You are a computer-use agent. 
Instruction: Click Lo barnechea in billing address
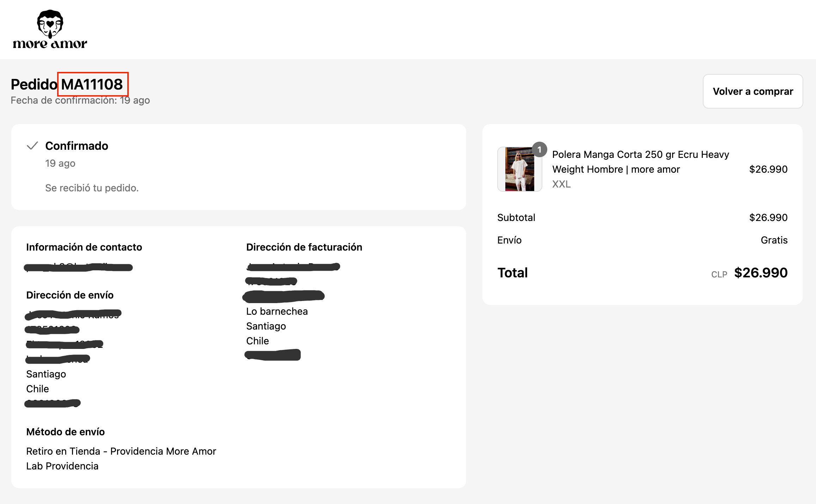[277, 311]
